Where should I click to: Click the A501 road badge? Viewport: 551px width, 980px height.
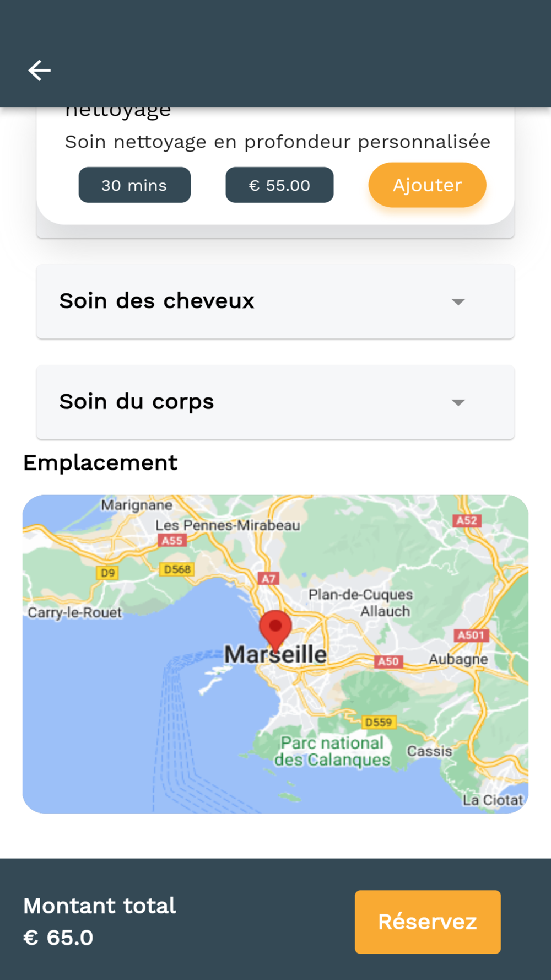pos(471,635)
